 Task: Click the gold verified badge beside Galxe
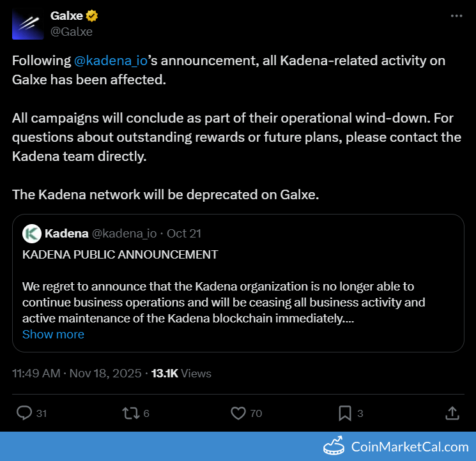click(x=92, y=16)
